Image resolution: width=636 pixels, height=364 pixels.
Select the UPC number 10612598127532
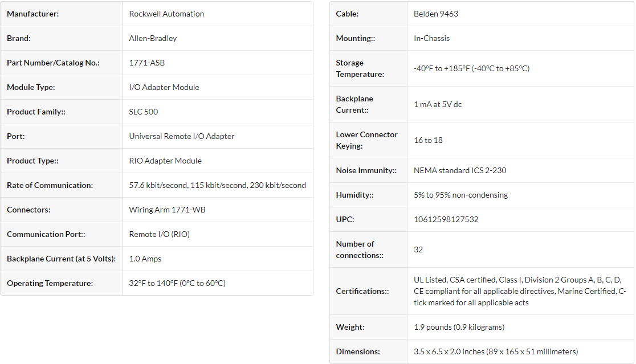pyautogui.click(x=446, y=219)
